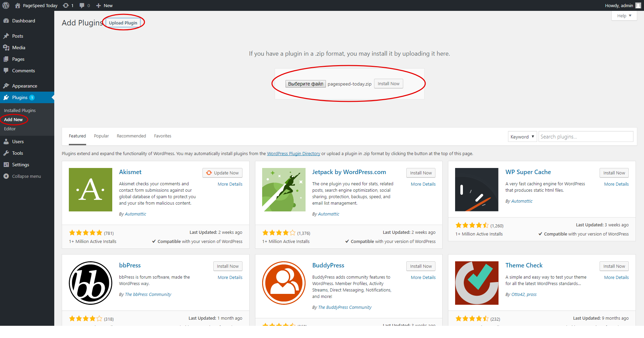
Task: Click the Media icon in sidebar
Action: pyautogui.click(x=6, y=48)
